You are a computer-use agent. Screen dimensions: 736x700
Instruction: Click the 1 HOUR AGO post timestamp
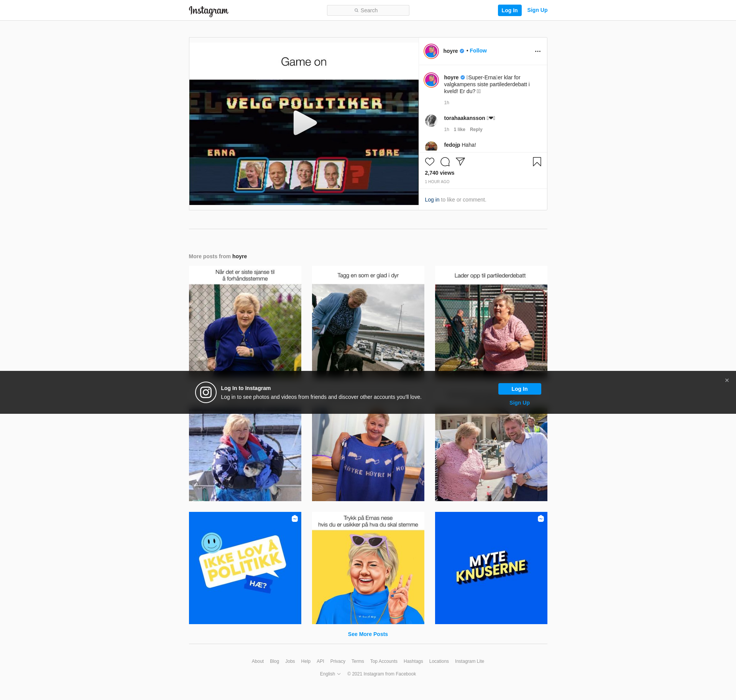(437, 182)
